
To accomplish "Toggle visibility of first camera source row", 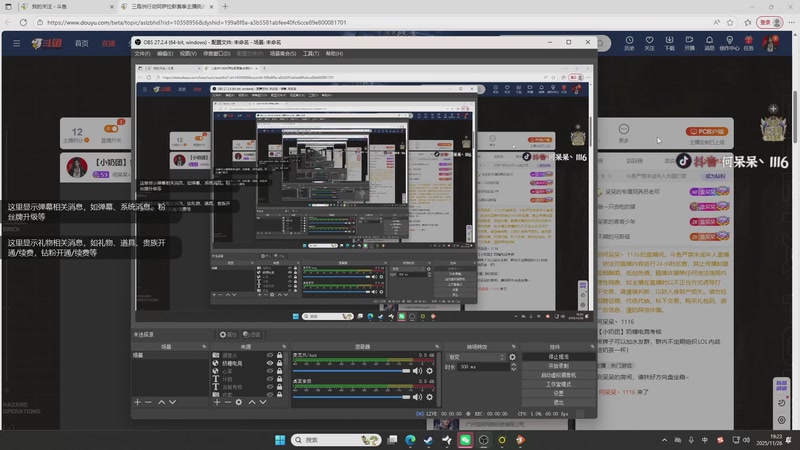I will click(270, 355).
